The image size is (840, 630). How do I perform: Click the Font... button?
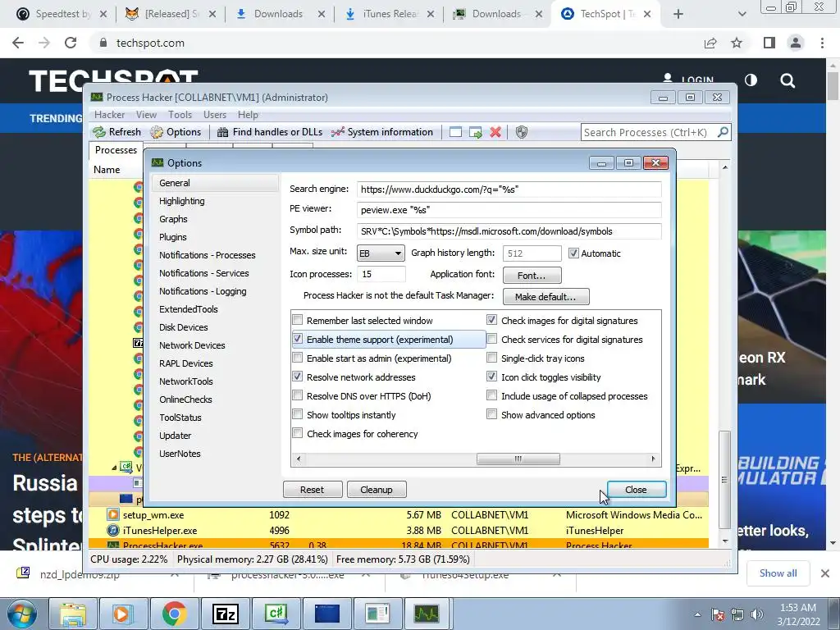pyautogui.click(x=532, y=276)
